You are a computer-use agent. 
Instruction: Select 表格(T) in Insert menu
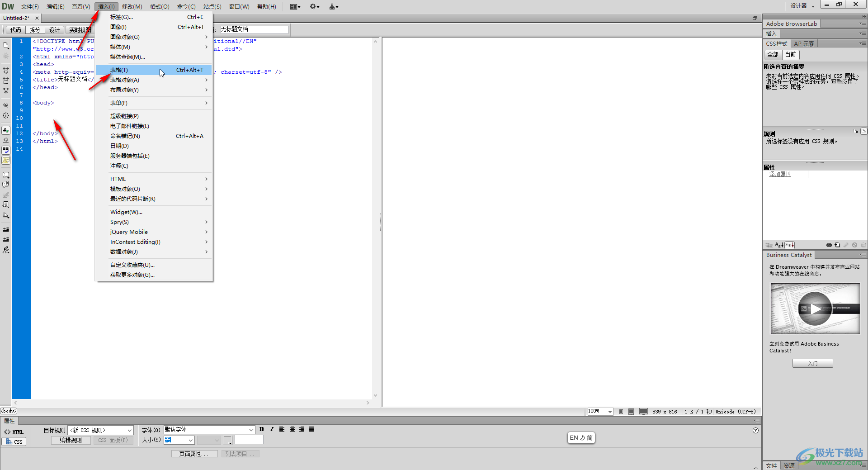pyautogui.click(x=154, y=70)
